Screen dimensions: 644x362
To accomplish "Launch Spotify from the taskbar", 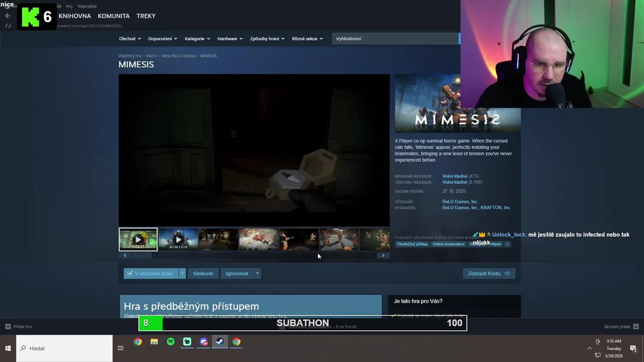I will pyautogui.click(x=171, y=342).
